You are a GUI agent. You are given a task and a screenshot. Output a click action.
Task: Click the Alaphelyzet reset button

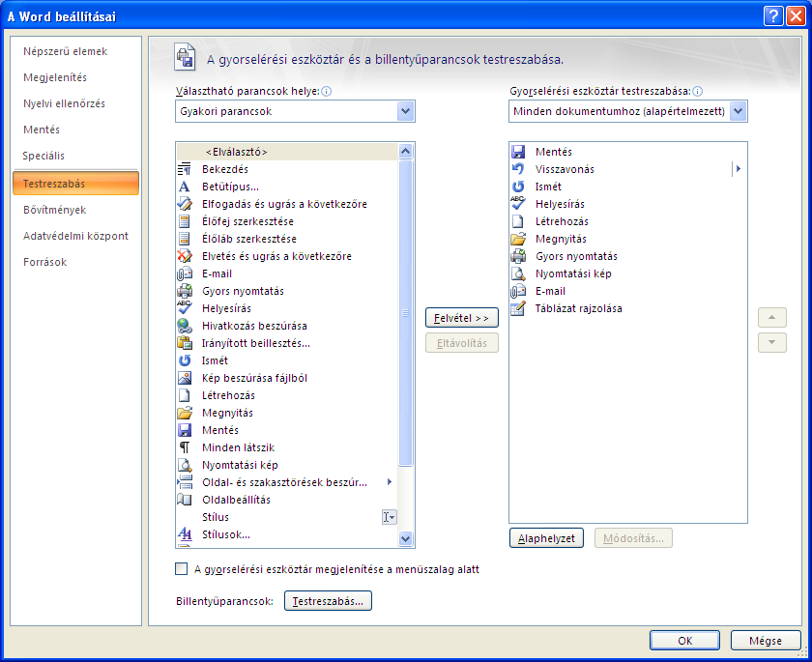pos(546,538)
